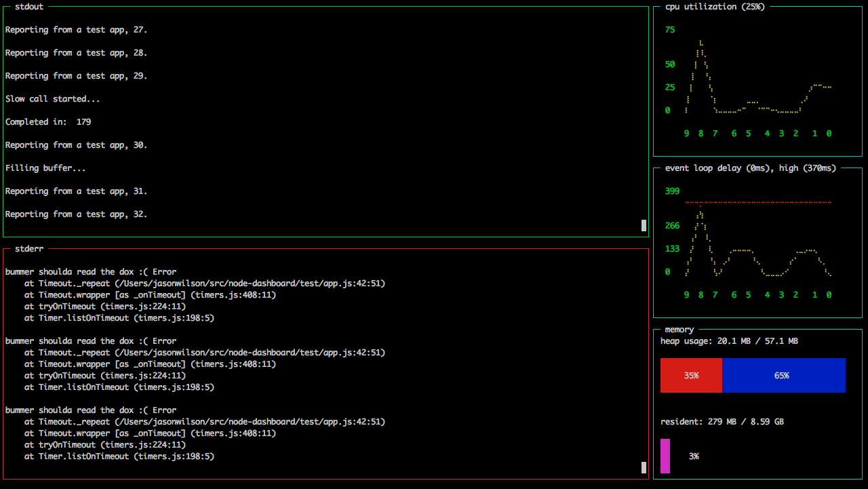The width and height of the screenshot is (868, 489).
Task: Select line 'Reporting from a test app, 32.'
Action: [x=76, y=214]
